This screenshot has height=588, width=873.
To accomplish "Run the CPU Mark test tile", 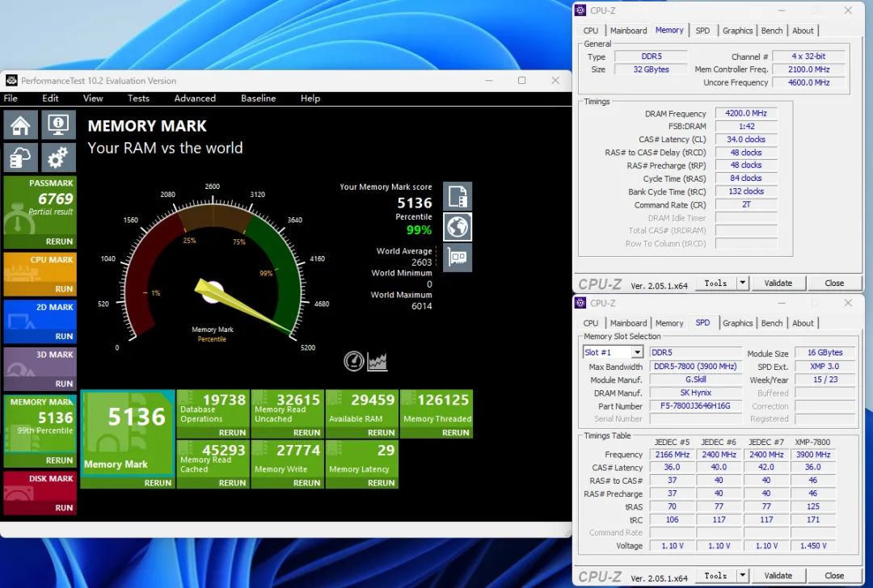I will [x=64, y=288].
